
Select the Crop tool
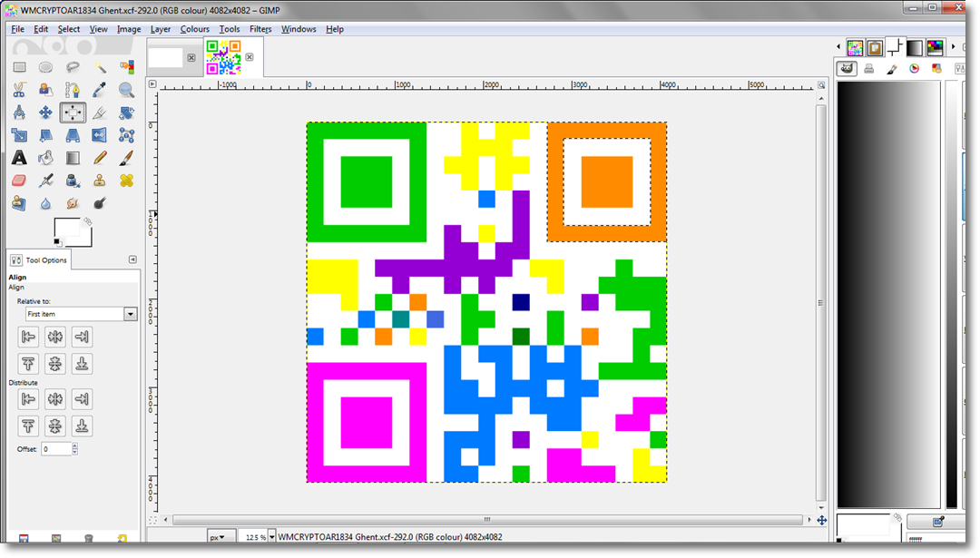(x=100, y=113)
